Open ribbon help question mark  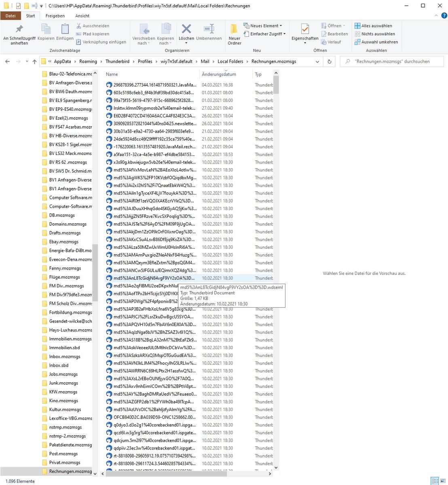pos(444,16)
